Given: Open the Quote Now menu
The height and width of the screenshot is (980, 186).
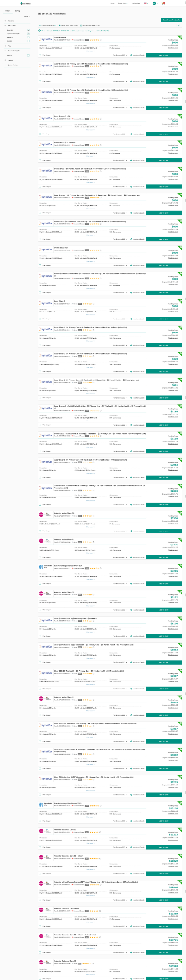Looking at the screenshot, I should point(123,3).
